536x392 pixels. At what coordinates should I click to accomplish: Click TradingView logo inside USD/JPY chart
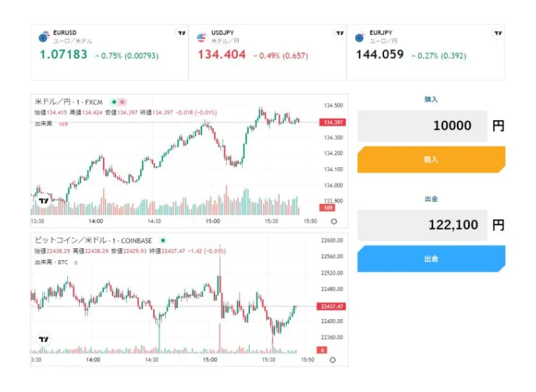pyautogui.click(x=44, y=201)
